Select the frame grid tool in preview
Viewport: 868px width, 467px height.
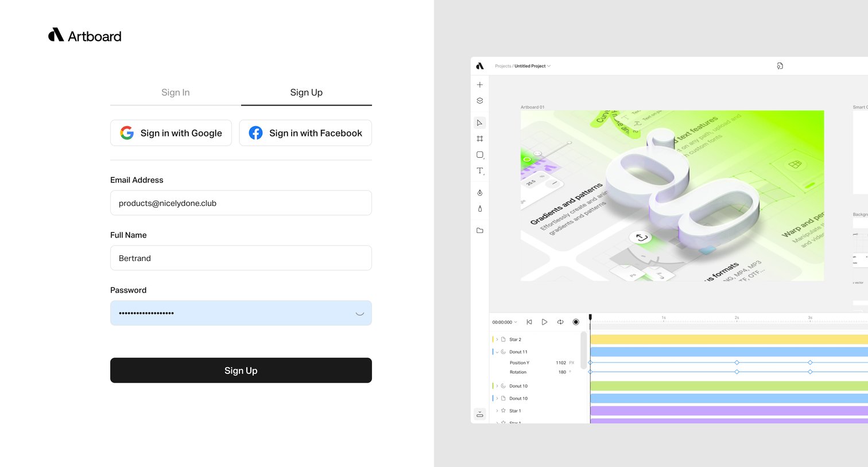pyautogui.click(x=480, y=139)
